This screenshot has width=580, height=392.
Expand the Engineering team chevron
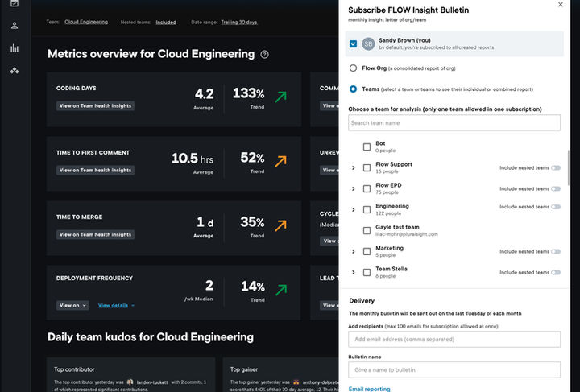click(354, 209)
